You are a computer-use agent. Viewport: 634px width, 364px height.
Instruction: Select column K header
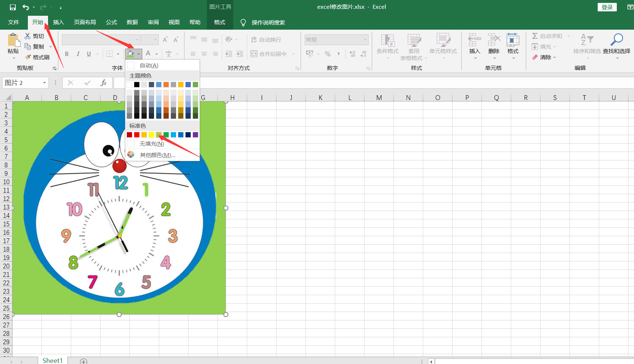point(320,97)
